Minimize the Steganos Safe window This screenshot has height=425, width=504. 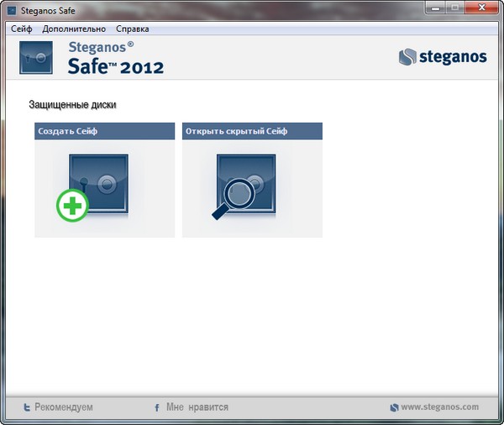(x=435, y=8)
